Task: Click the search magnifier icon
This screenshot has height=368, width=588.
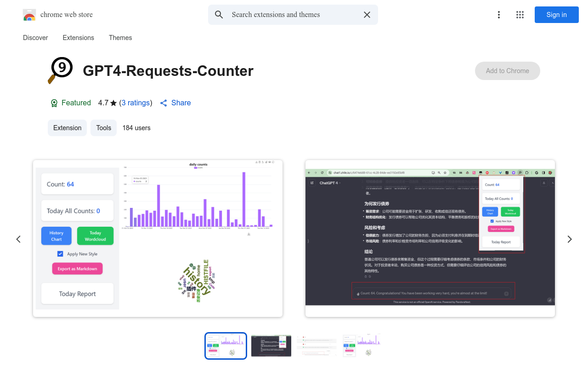Action: 219,15
